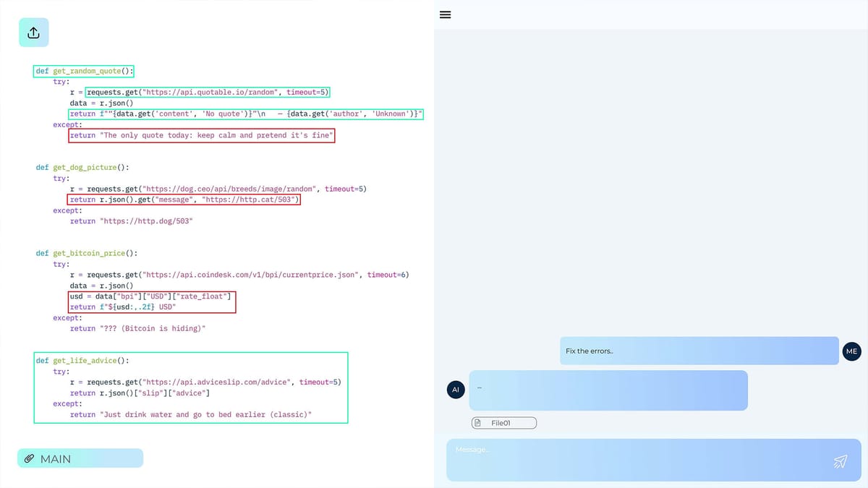Toggle the highlight on get_random_quote definition

tap(82, 71)
